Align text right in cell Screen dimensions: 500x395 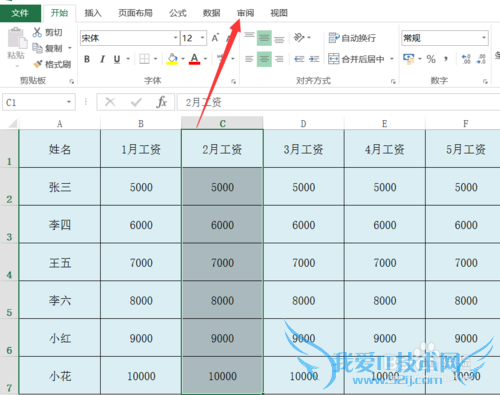[279, 59]
